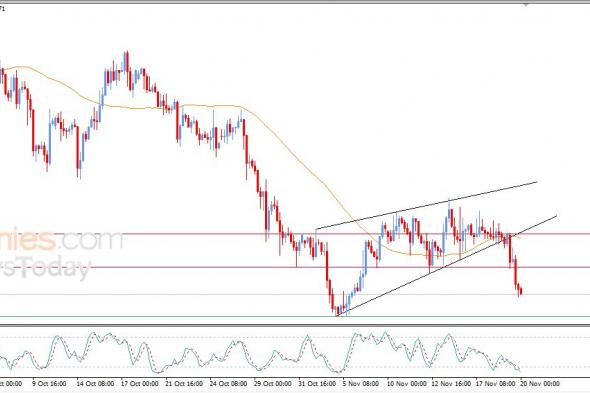Click the "10 Nov 00:00" time axis label
The height and width of the screenshot is (393, 590).
click(x=406, y=384)
